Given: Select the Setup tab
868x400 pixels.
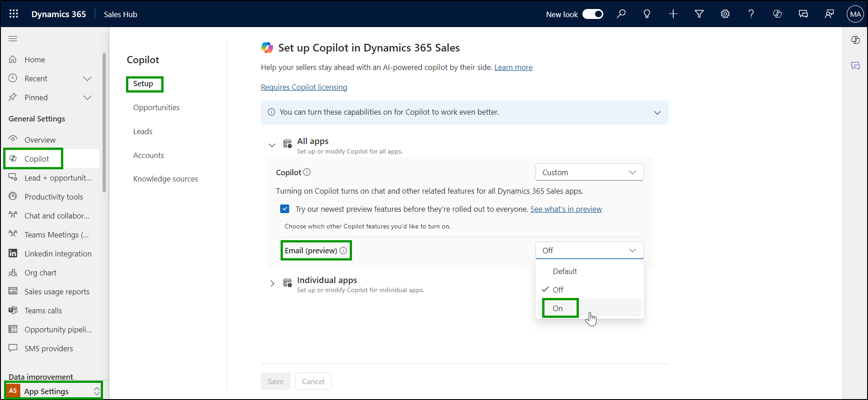Looking at the screenshot, I should pos(143,84).
